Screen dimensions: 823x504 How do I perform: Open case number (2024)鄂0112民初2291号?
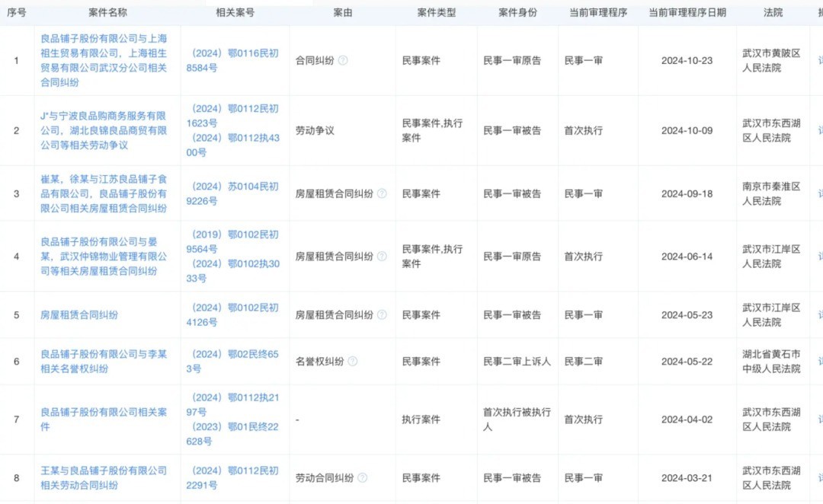(x=232, y=478)
